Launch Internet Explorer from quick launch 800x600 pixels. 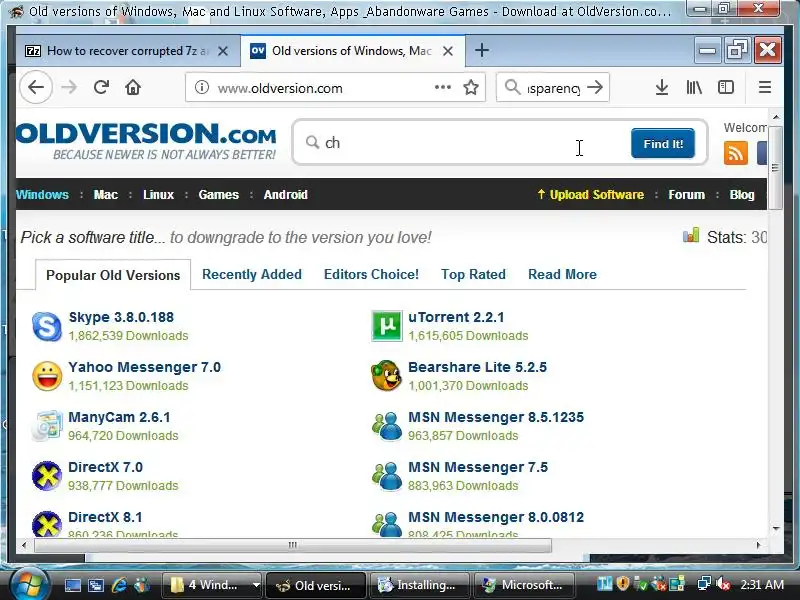(118, 585)
